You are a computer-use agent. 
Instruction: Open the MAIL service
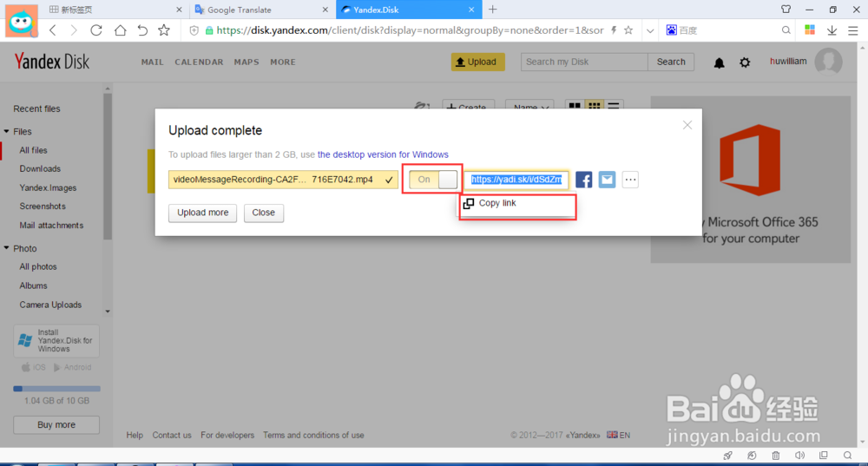[152, 62]
